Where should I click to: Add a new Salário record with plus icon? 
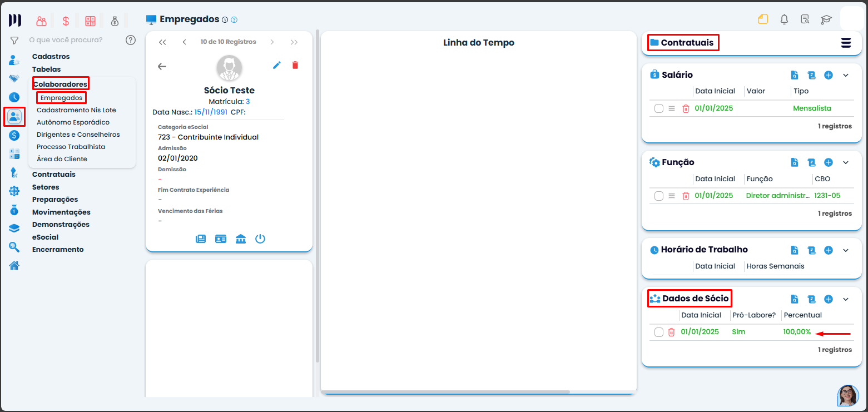pos(829,75)
